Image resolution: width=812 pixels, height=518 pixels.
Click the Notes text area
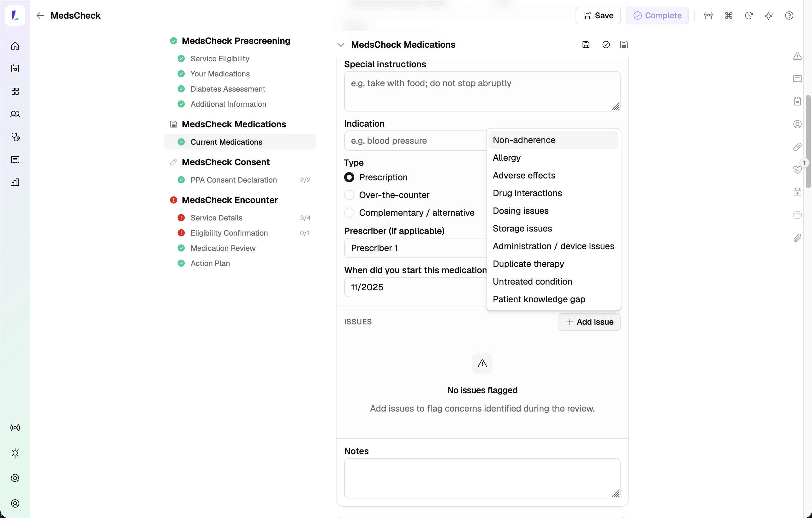coord(482,478)
